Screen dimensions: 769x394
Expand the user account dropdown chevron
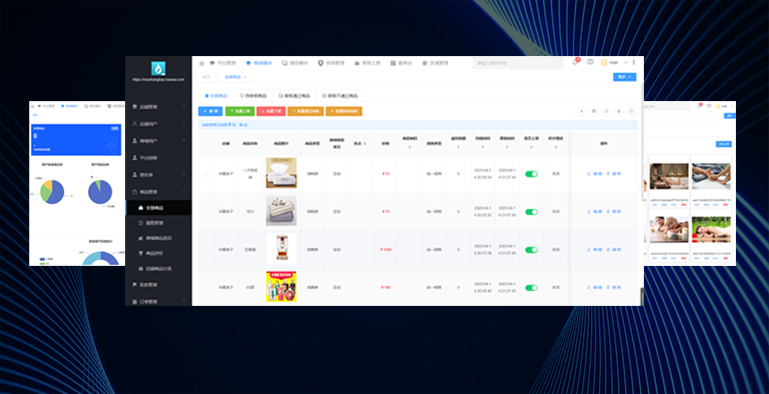(x=625, y=63)
